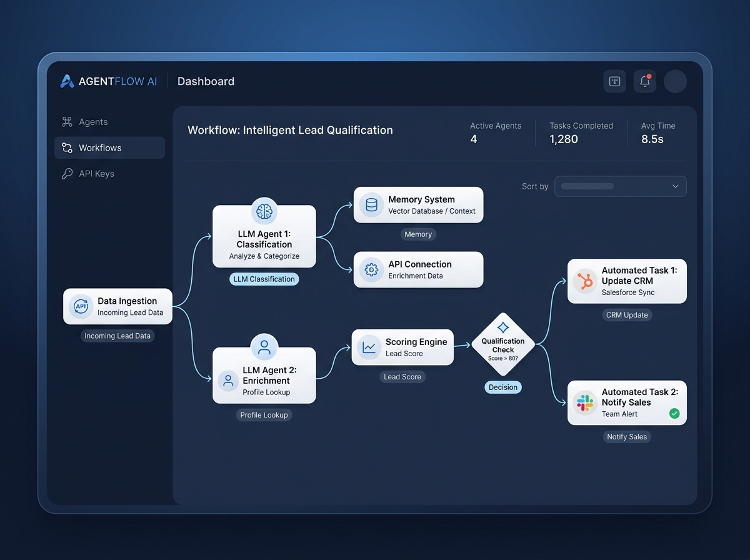Click the API Keys key icon
The height and width of the screenshot is (560, 750).
[67, 174]
